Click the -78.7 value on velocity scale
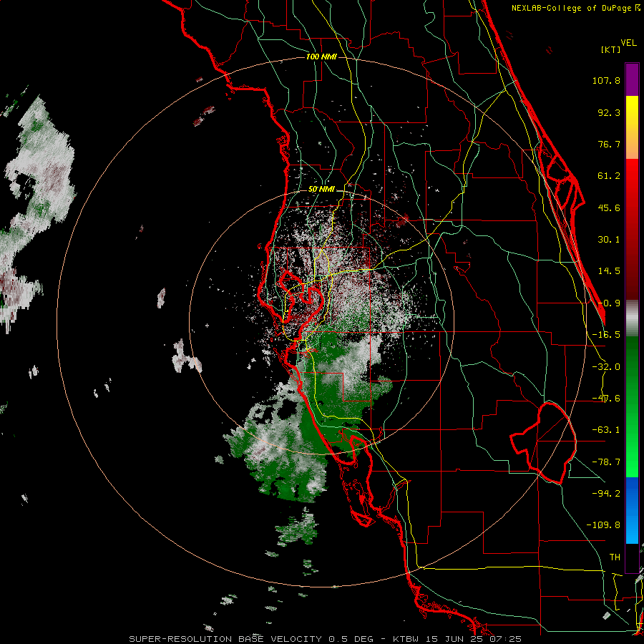The width and height of the screenshot is (644, 644). pos(606,462)
